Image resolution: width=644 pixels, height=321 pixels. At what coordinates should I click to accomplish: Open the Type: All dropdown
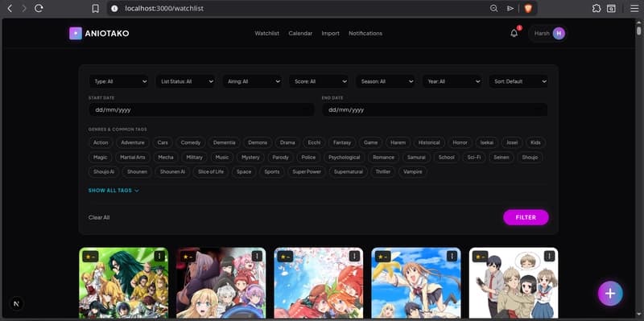click(118, 81)
